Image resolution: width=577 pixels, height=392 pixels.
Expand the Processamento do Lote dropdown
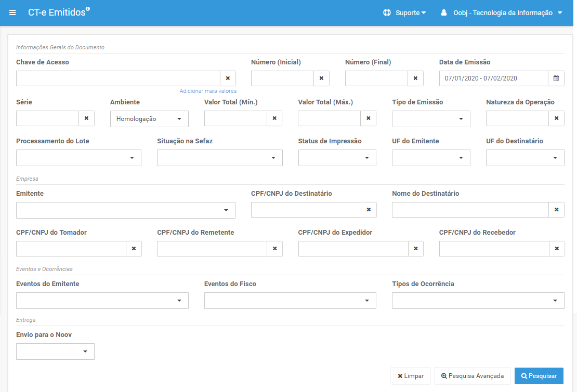[x=78, y=158]
